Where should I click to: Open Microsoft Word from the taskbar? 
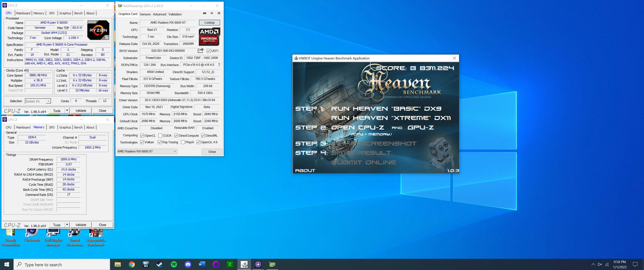click(202, 264)
